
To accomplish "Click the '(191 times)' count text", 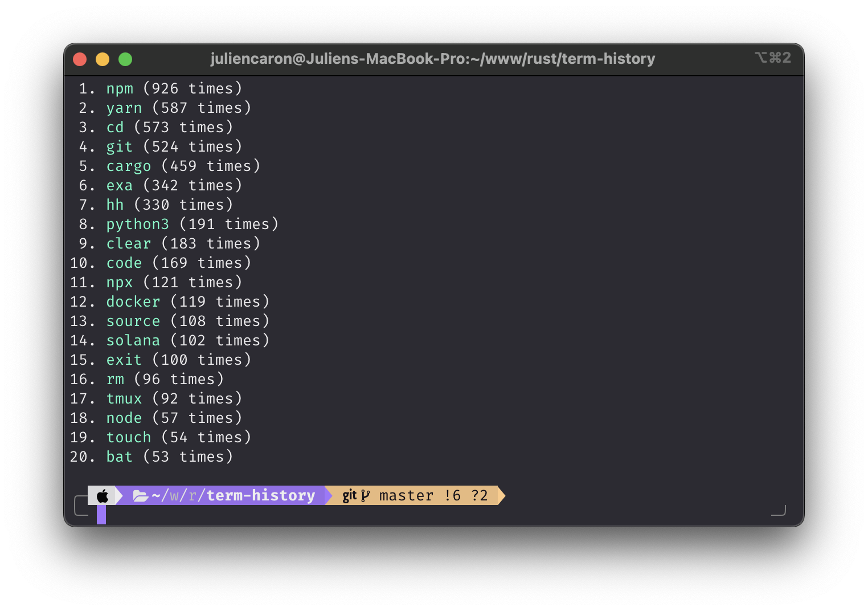I will (x=230, y=225).
